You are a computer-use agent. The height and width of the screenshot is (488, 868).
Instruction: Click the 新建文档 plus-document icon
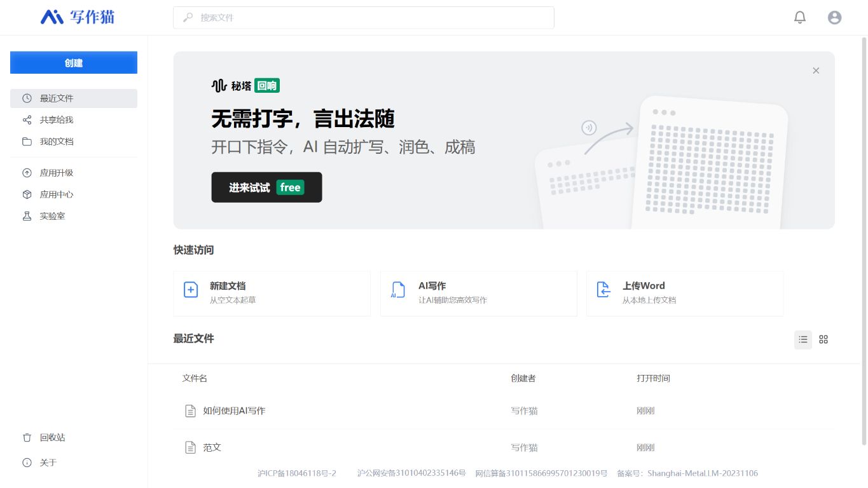pos(191,290)
